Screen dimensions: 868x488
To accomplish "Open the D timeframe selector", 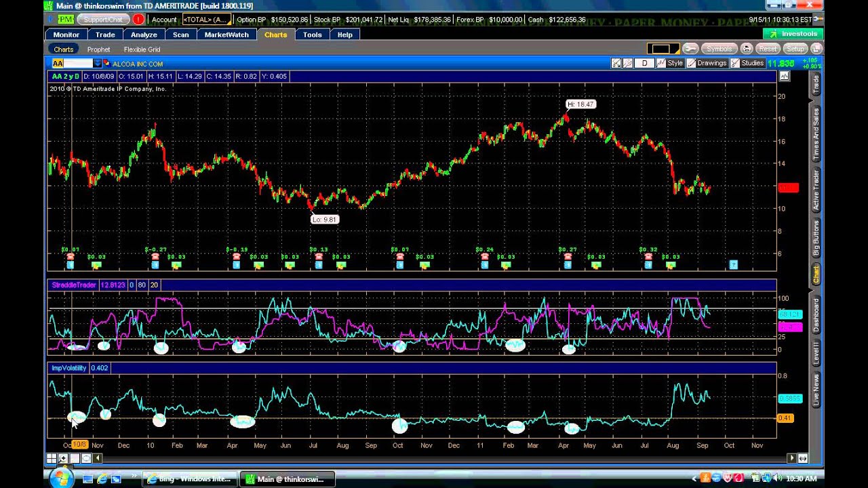I will coord(644,63).
